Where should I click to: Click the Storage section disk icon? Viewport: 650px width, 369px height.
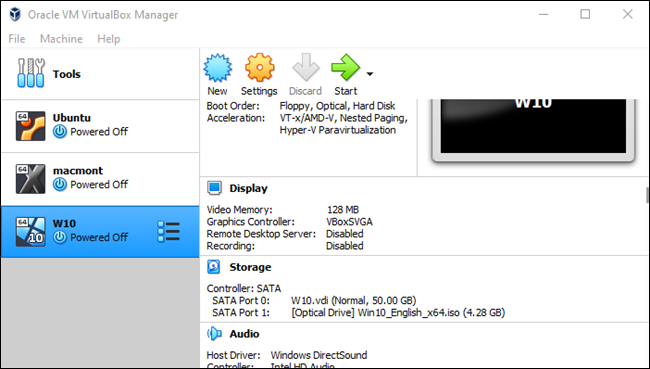pyautogui.click(x=214, y=267)
